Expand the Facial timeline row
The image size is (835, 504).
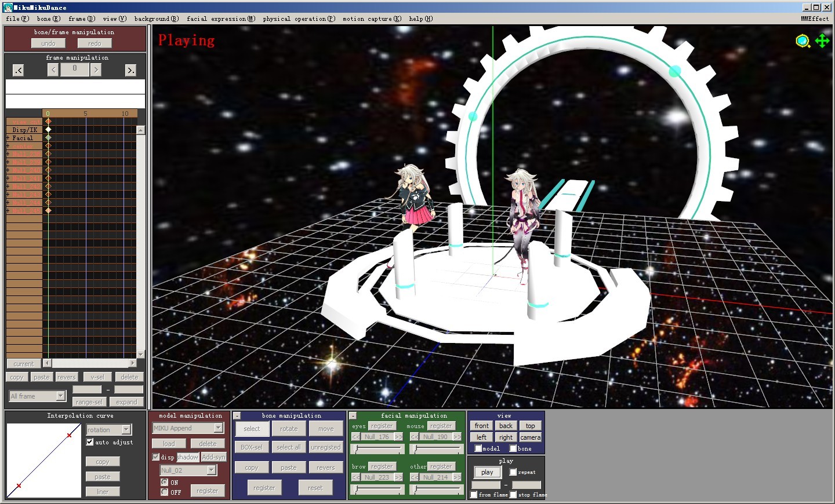pos(8,138)
